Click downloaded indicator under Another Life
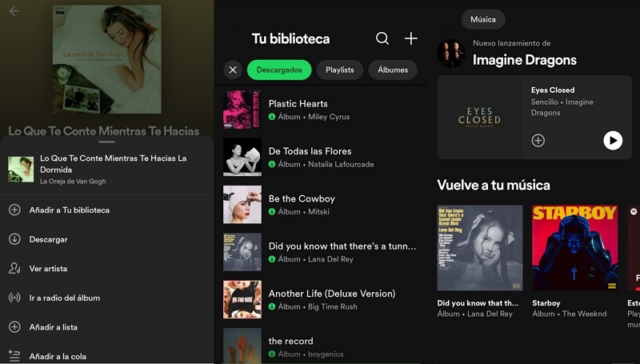 pyautogui.click(x=272, y=306)
